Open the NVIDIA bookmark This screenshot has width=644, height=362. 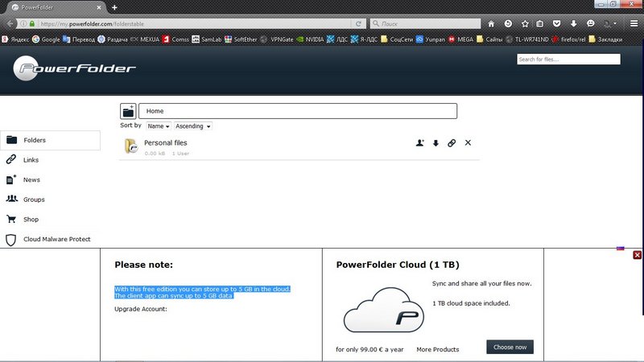310,39
